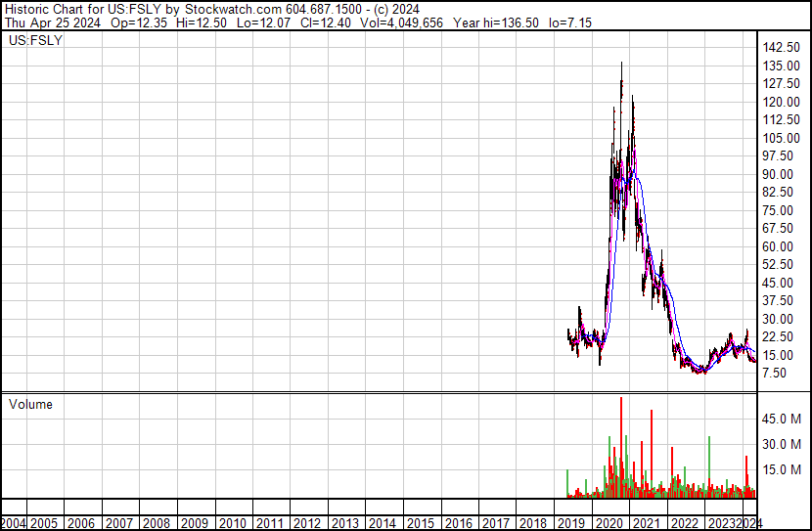This screenshot has height=531, width=812.
Task: Click the Stockwatch.com text in the header
Action: [233, 10]
